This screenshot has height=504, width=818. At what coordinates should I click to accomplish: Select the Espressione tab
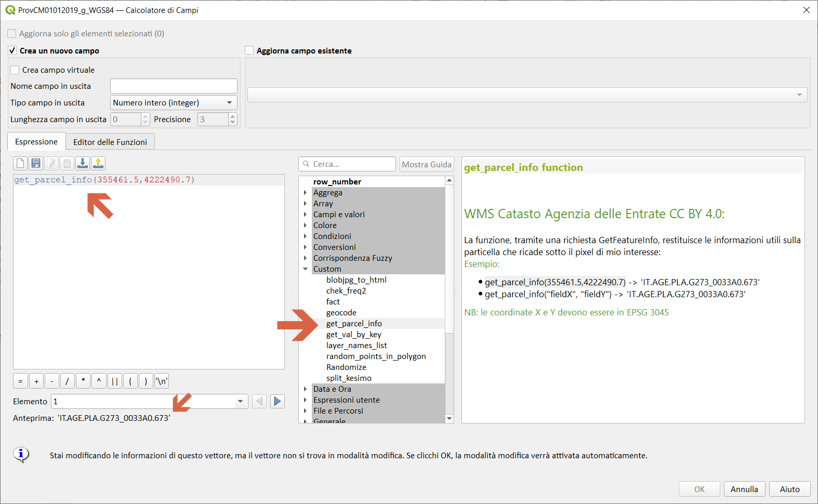click(36, 142)
